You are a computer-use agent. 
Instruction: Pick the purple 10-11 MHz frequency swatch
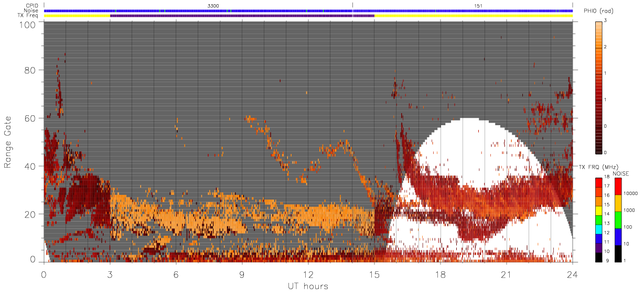tap(598, 247)
